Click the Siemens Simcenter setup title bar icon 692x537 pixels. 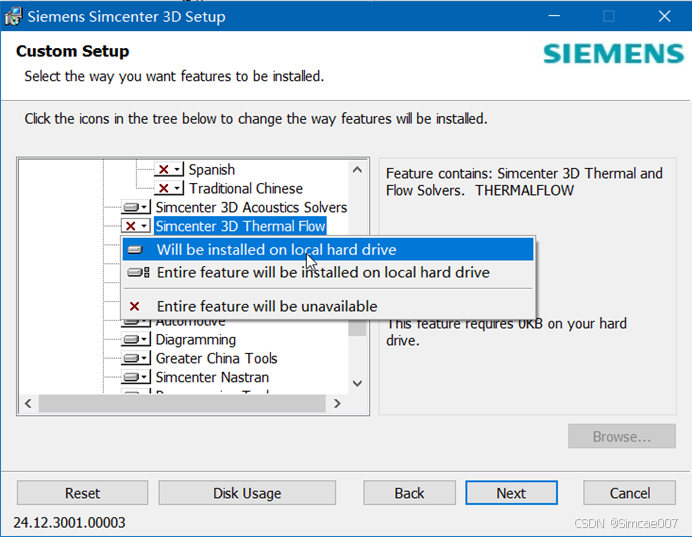click(x=13, y=16)
